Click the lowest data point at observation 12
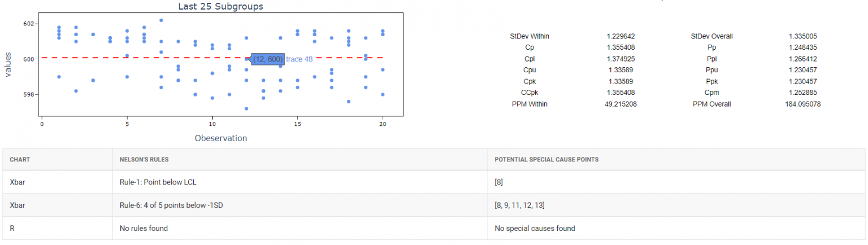 click(x=246, y=108)
